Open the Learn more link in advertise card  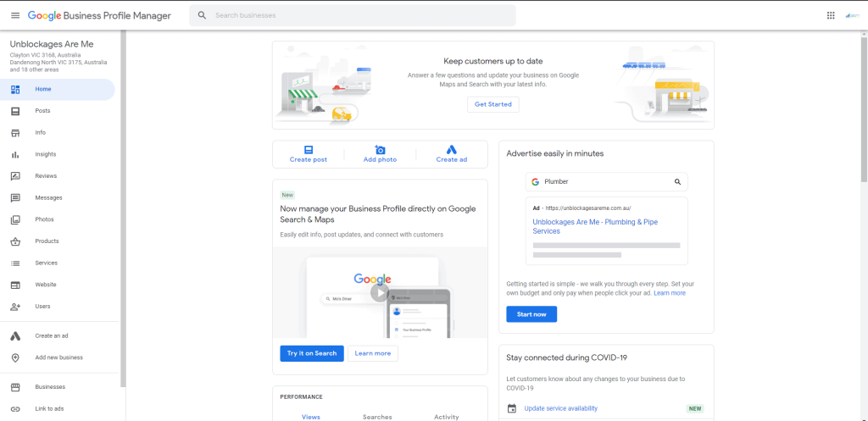pyautogui.click(x=670, y=292)
